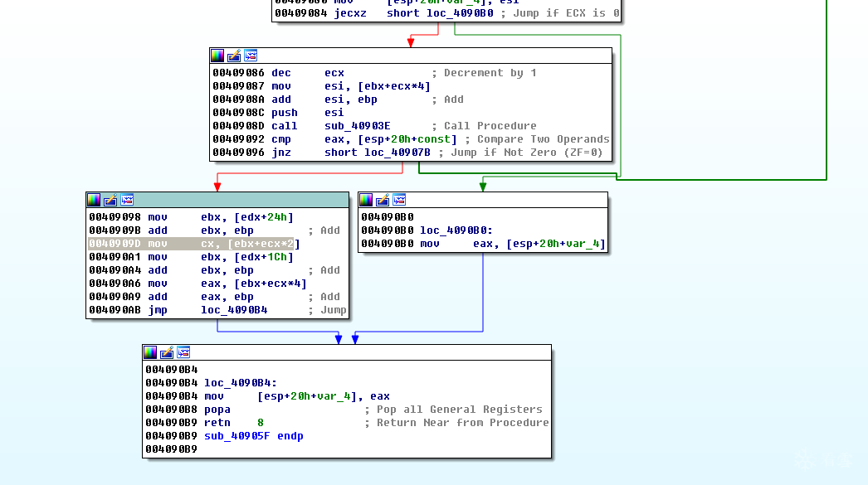Screen dimensions: 868x485
Task: Select the add eax, ebp instruction
Action: tap(214, 297)
